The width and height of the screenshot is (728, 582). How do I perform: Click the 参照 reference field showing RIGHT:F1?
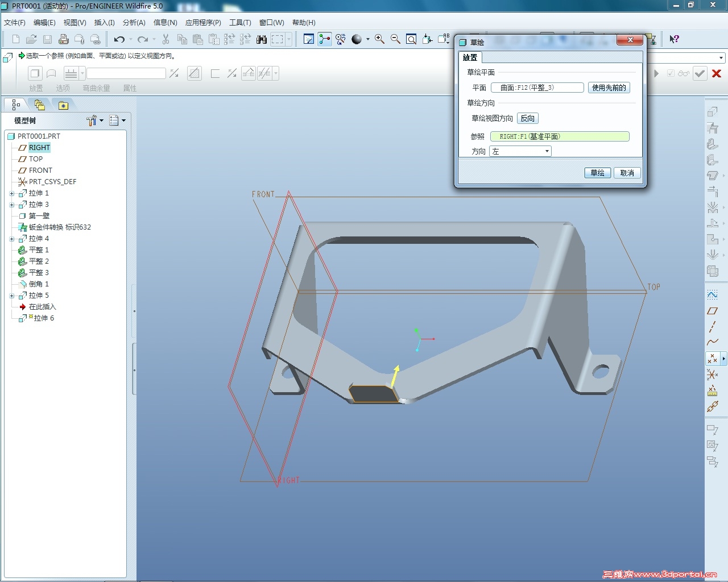[560, 136]
